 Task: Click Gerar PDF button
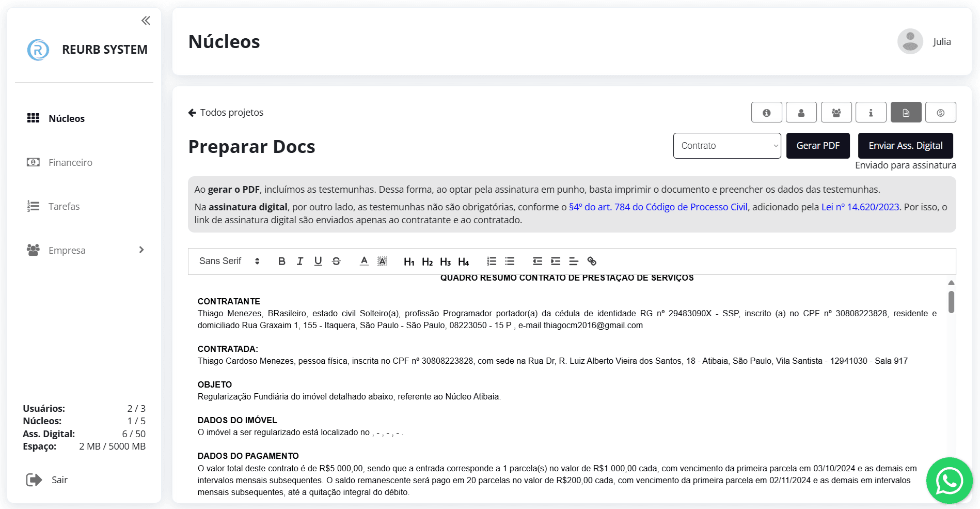[818, 146]
